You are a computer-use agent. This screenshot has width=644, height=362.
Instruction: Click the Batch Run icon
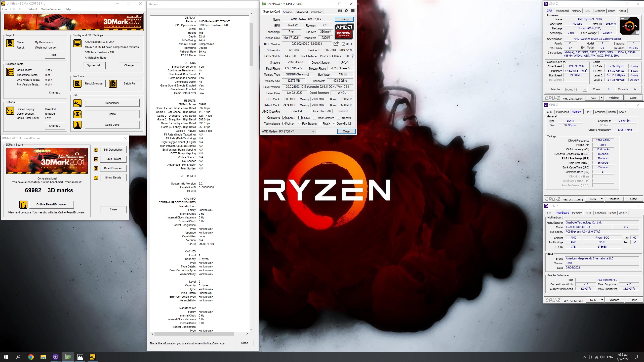click(113, 83)
